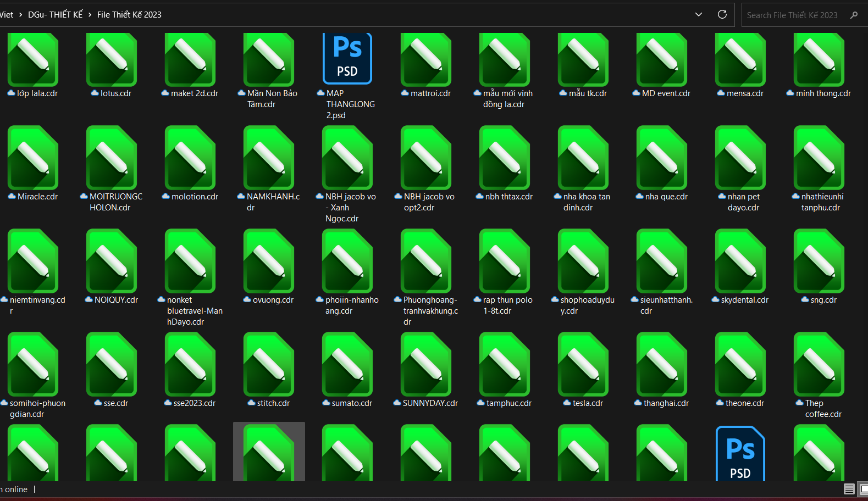Image resolution: width=868 pixels, height=501 pixels.
Task: Click the Search File Thiết Kế 2023 box
Action: tap(792, 15)
